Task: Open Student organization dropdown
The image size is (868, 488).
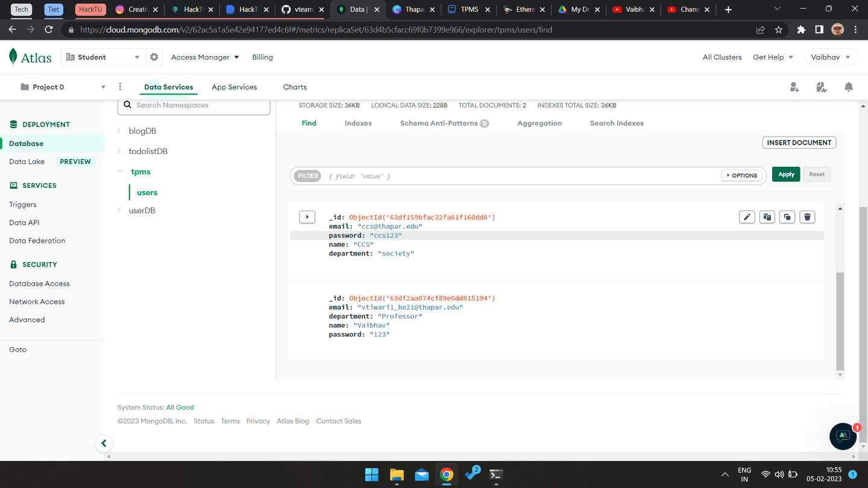Action: [x=102, y=57]
